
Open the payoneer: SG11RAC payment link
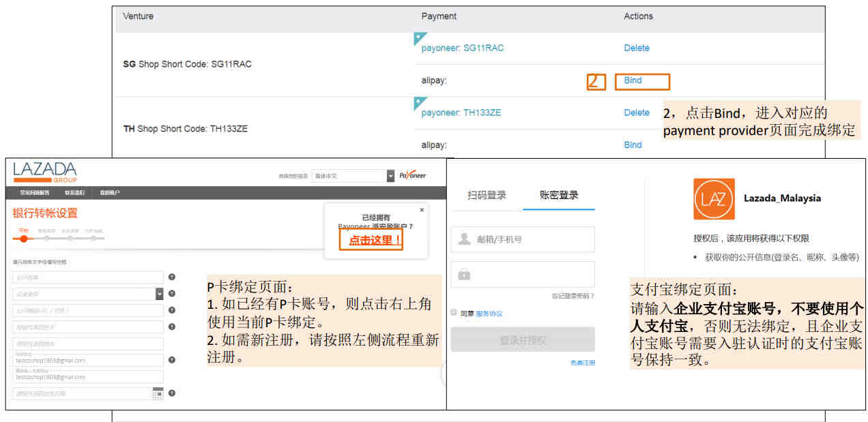tap(463, 48)
